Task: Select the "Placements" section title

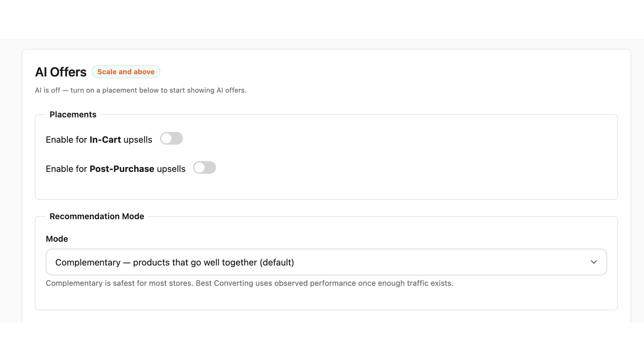Action: 73,115
